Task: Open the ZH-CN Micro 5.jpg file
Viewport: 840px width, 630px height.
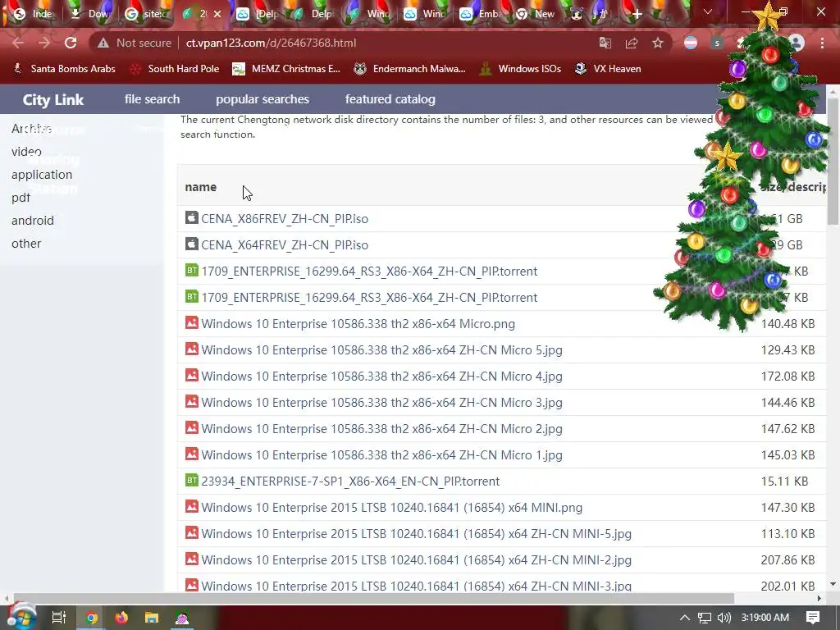Action: (x=382, y=349)
